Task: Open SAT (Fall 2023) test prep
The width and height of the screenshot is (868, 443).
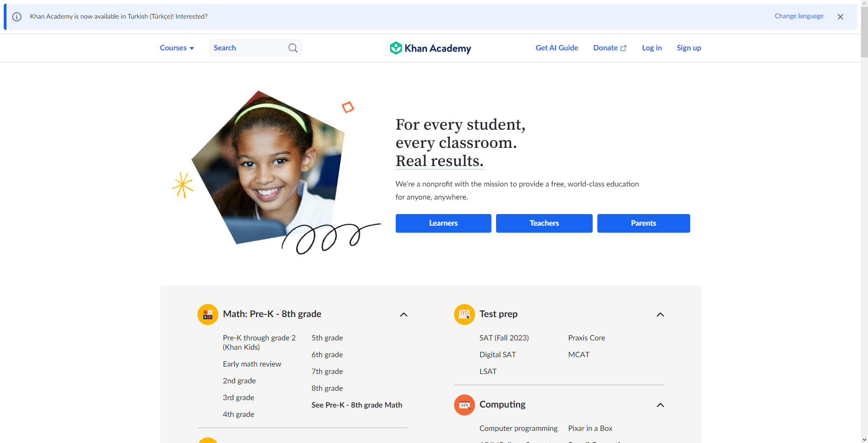Action: coord(504,338)
